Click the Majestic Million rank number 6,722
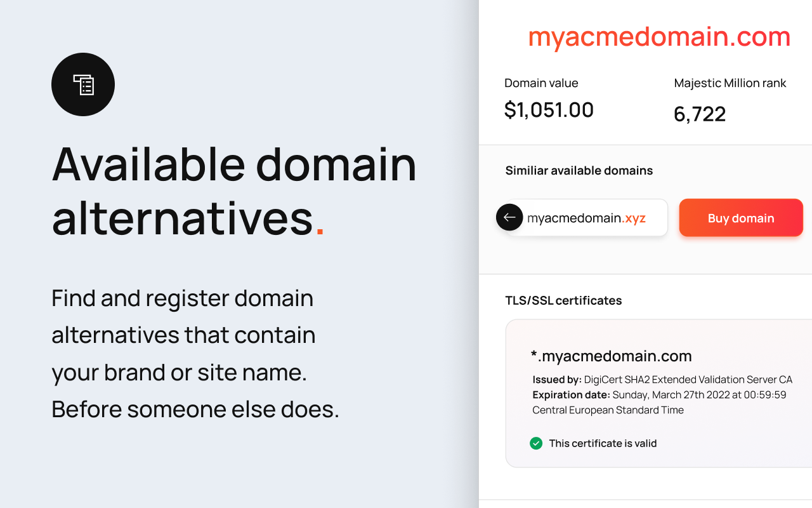This screenshot has height=508, width=812. tap(700, 114)
